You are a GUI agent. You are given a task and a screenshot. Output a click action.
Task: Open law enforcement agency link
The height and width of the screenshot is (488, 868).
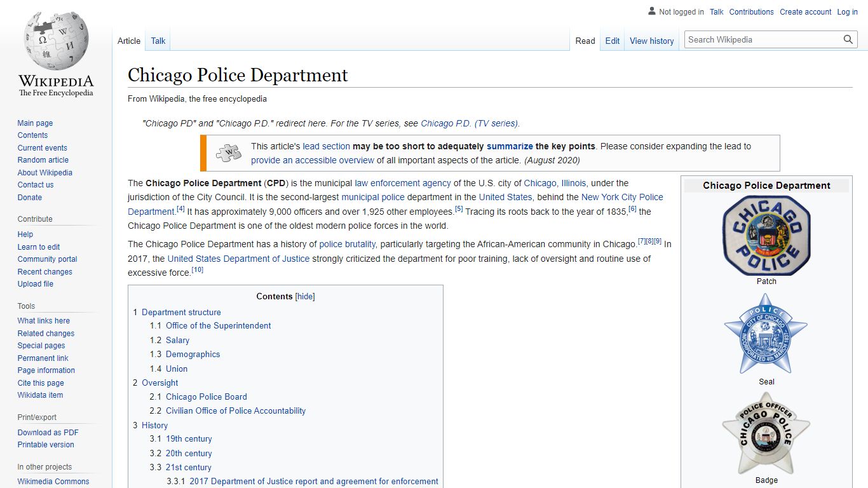403,183
